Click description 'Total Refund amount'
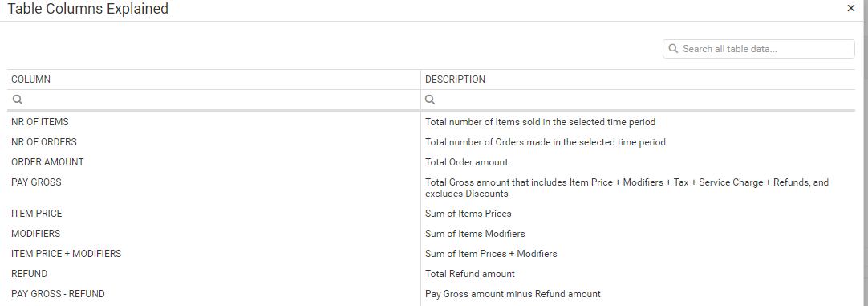 click(470, 273)
